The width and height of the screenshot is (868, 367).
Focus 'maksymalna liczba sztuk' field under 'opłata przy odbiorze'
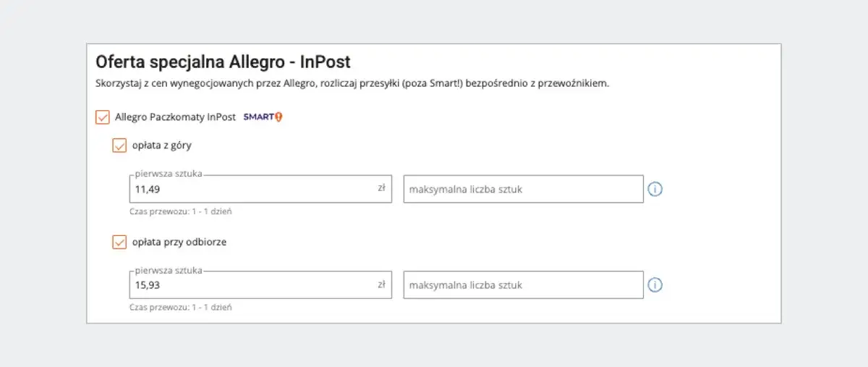(x=524, y=284)
